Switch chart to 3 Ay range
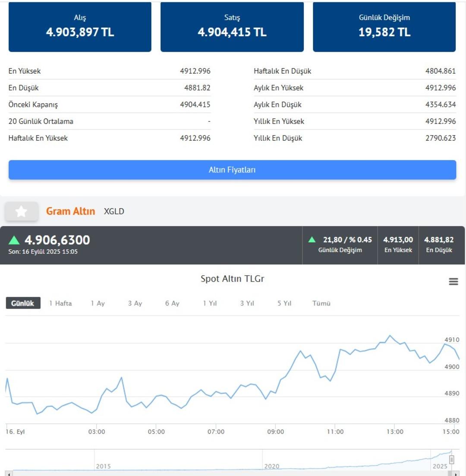Screen dimensions: 466x476 click(135, 303)
